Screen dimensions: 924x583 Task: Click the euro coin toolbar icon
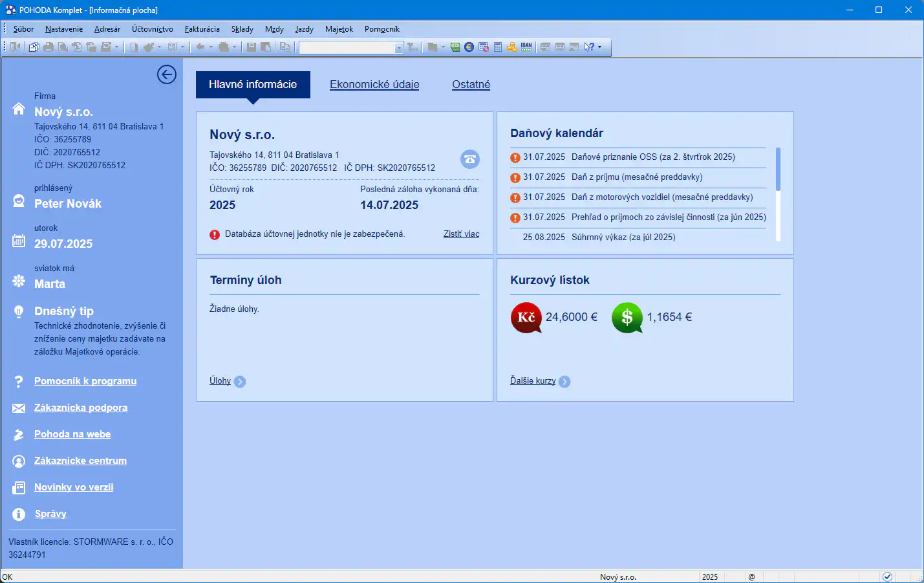tap(469, 47)
